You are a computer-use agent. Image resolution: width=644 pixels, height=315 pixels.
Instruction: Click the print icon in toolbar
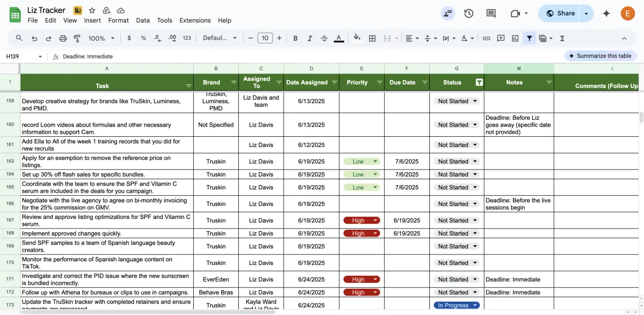tap(63, 38)
